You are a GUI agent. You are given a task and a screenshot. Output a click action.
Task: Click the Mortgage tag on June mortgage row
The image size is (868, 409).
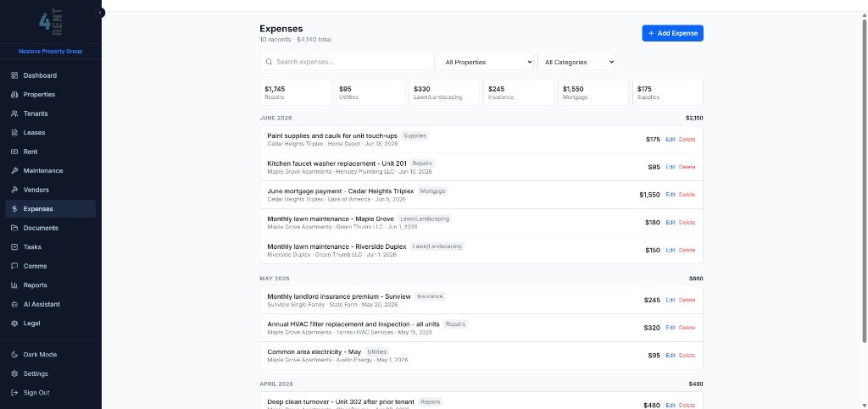tap(432, 191)
